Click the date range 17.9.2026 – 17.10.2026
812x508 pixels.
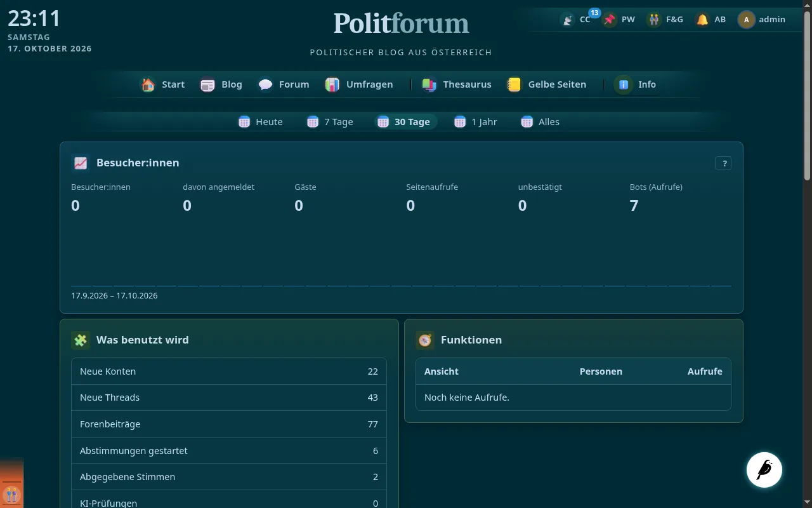pyautogui.click(x=114, y=296)
